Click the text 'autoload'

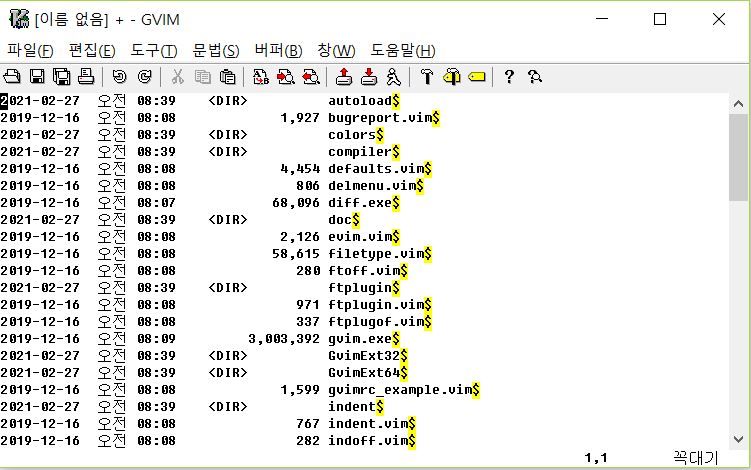[x=360, y=101]
